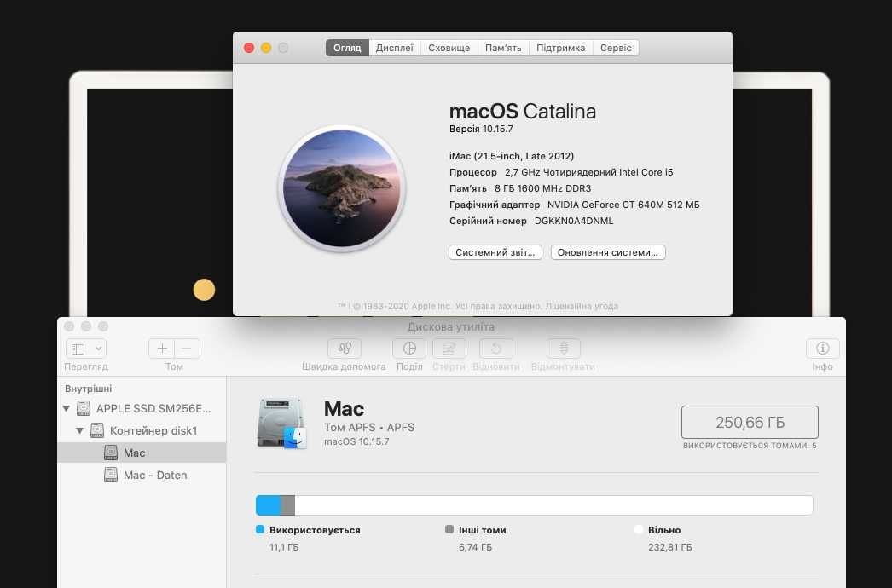Run Швидка допомога first aid
The width and height of the screenshot is (892, 588).
click(x=345, y=349)
